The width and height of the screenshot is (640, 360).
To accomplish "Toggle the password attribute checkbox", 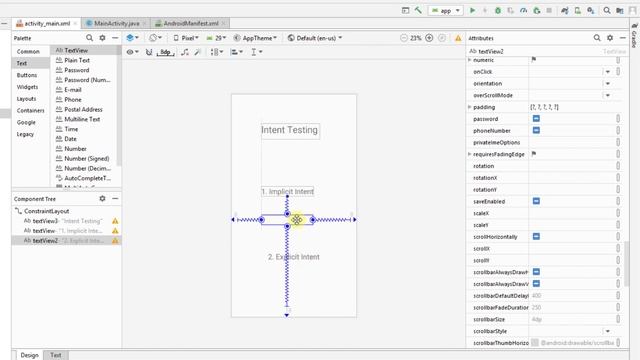I will click(536, 118).
